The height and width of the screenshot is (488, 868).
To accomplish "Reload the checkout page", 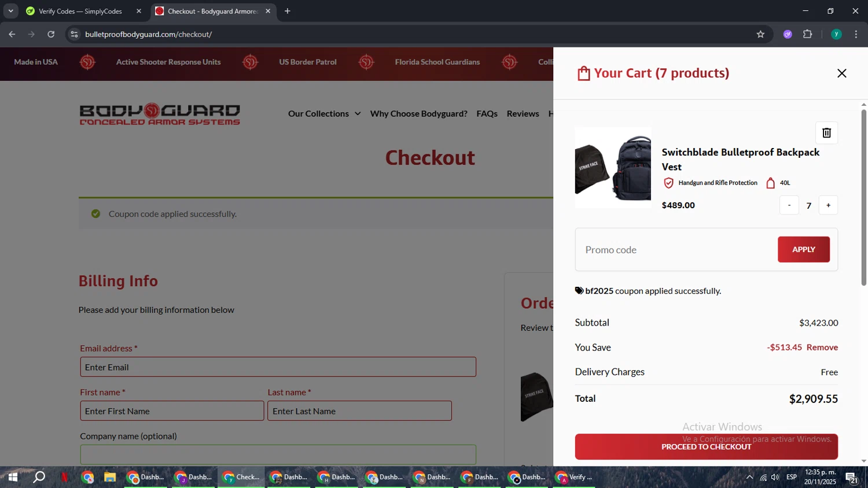I will [x=51, y=34].
